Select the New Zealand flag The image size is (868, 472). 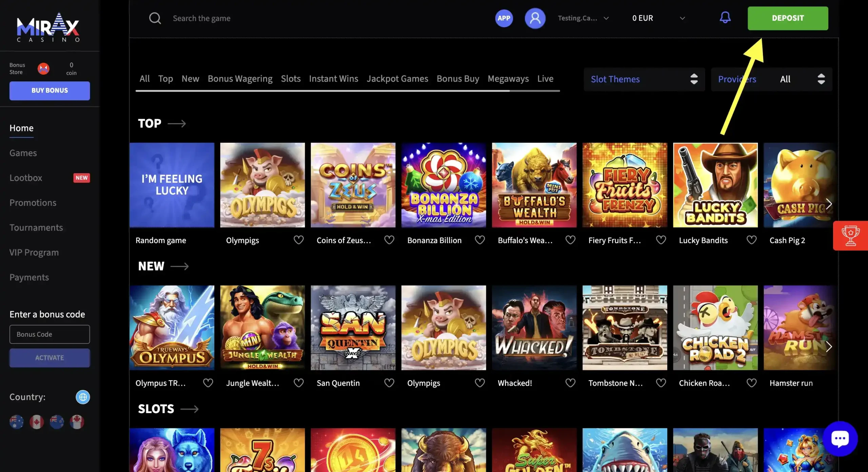pyautogui.click(x=57, y=422)
